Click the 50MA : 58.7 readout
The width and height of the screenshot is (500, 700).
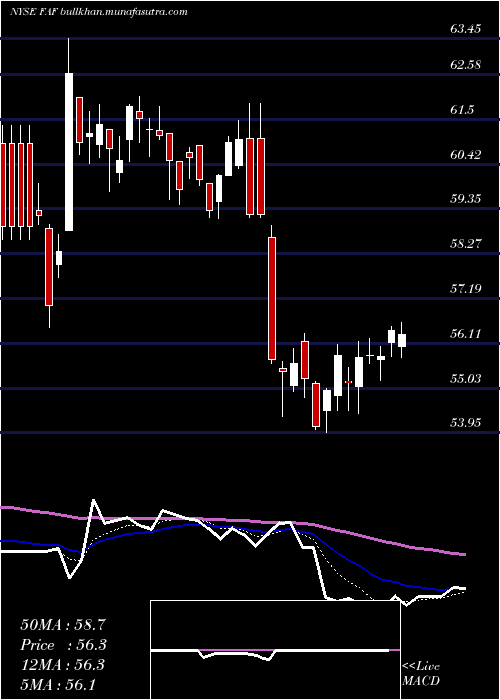point(65,625)
